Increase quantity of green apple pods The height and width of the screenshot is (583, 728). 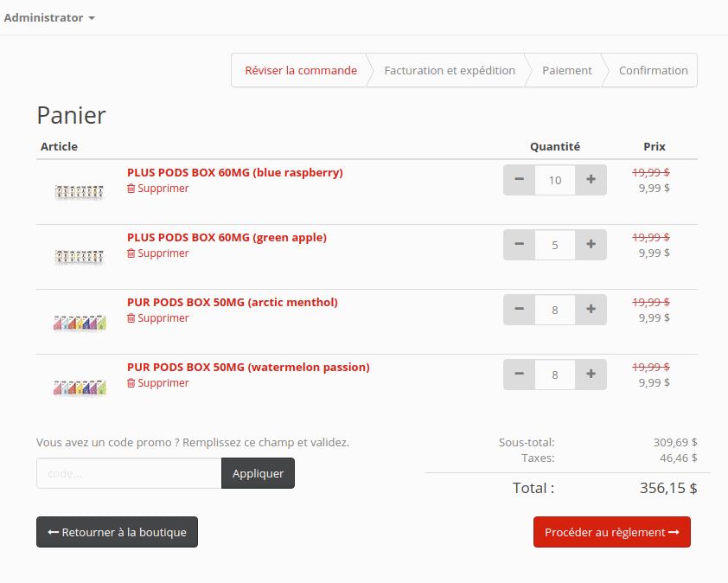(591, 245)
